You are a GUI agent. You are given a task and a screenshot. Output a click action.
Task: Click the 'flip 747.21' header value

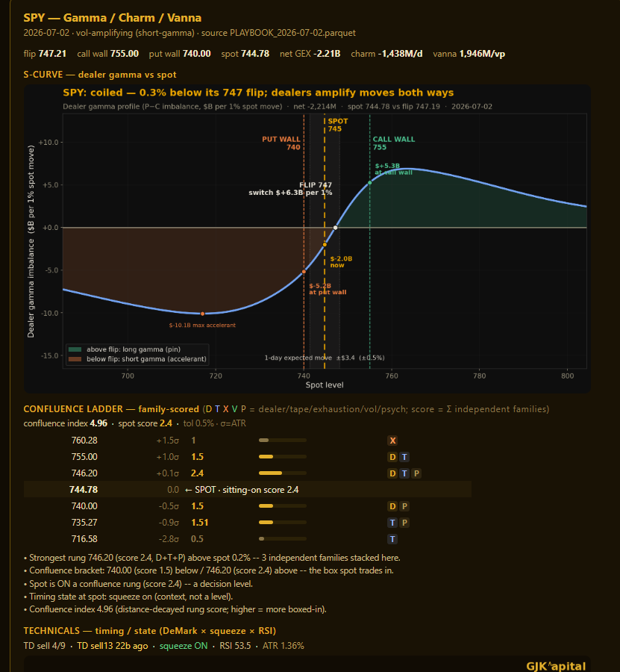pyautogui.click(x=45, y=54)
